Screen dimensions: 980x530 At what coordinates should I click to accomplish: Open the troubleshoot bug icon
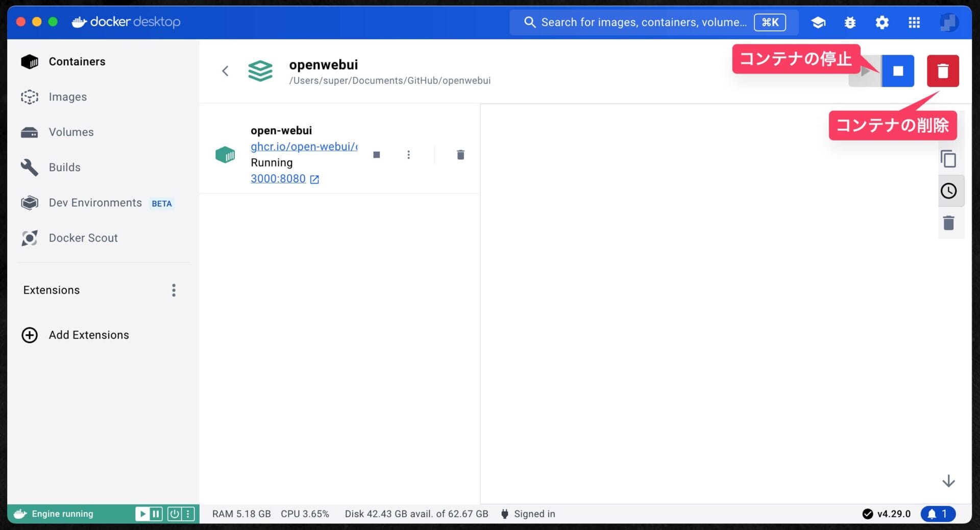click(x=850, y=22)
